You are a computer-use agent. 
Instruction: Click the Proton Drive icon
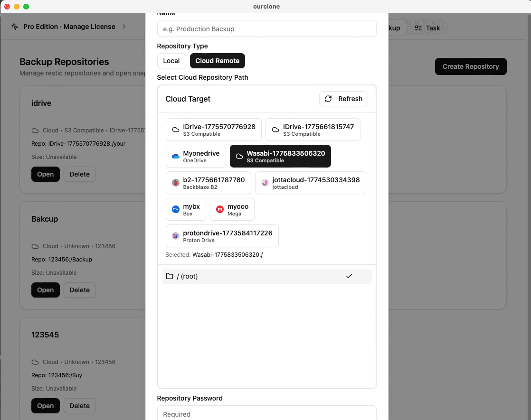[175, 236]
